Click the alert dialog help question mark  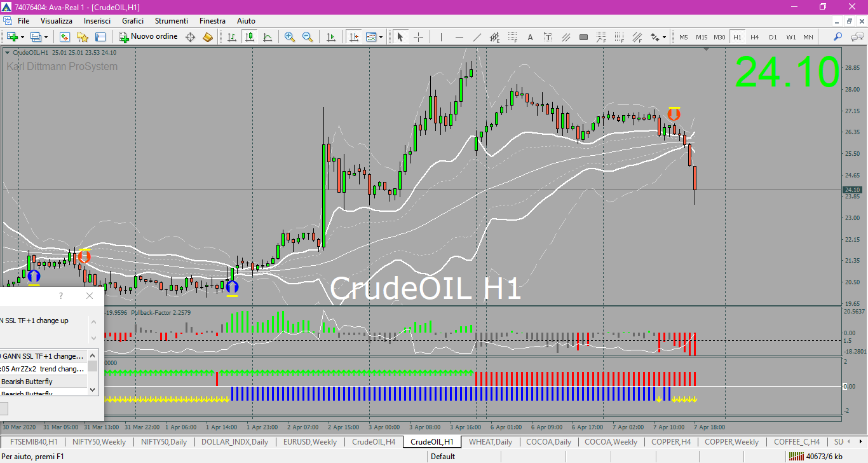tap(61, 296)
